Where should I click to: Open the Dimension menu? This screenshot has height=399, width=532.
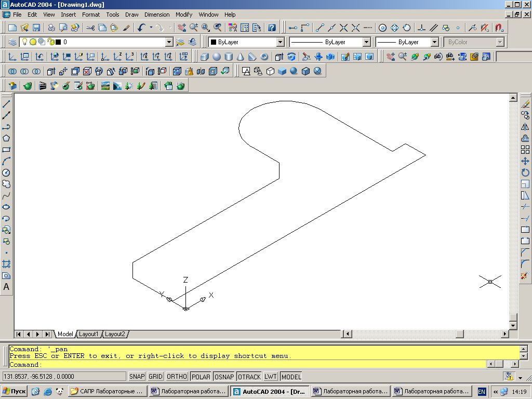click(157, 15)
